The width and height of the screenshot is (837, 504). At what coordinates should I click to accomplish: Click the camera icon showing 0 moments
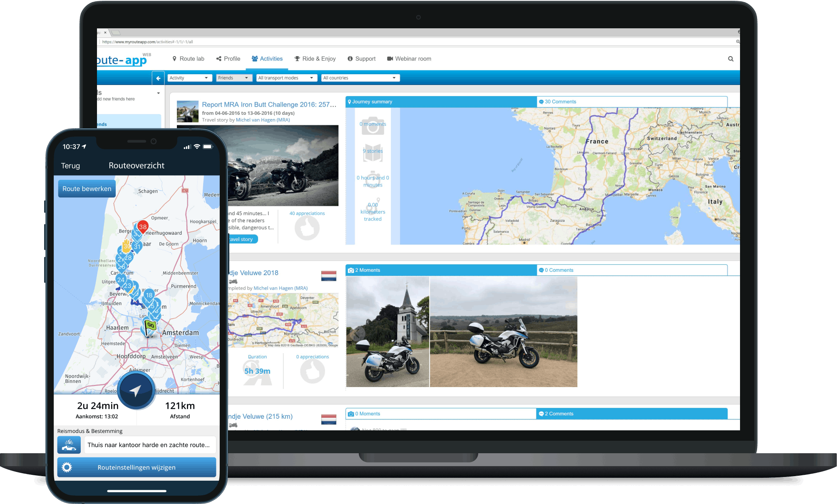(x=373, y=126)
